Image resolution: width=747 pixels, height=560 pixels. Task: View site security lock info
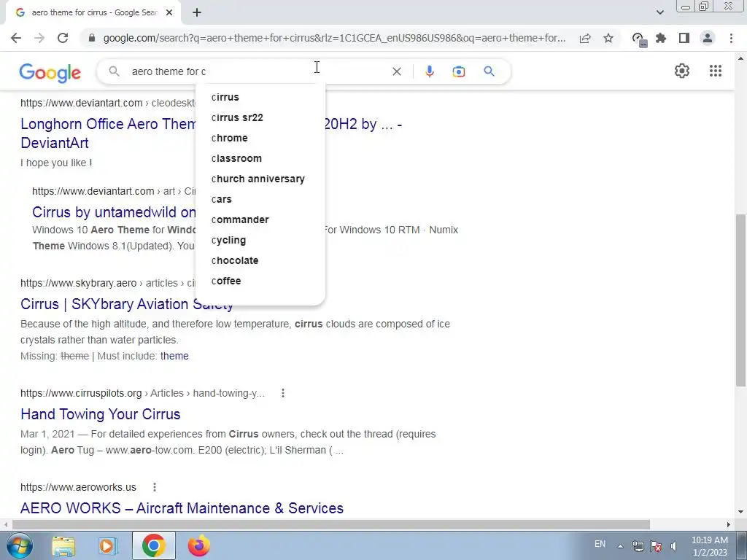(92, 38)
